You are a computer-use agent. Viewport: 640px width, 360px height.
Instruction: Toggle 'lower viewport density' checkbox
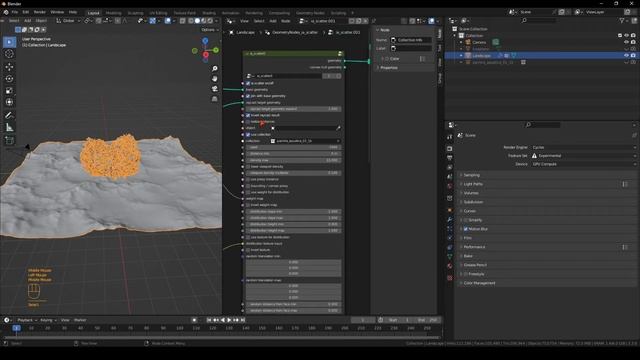pyautogui.click(x=248, y=167)
